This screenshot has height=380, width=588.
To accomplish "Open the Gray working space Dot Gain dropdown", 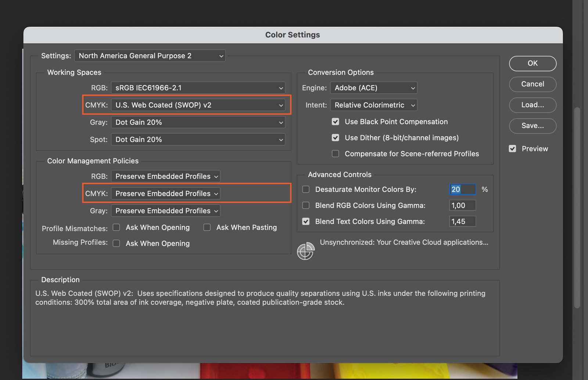I will 198,122.
